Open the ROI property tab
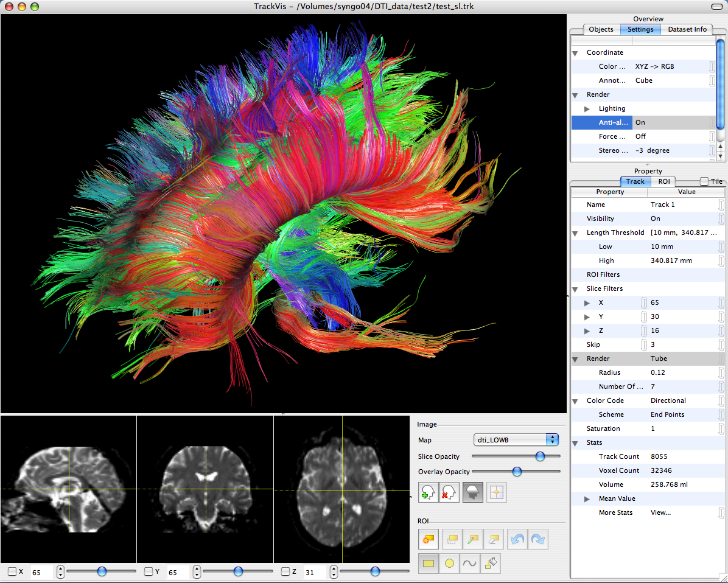 (665, 181)
